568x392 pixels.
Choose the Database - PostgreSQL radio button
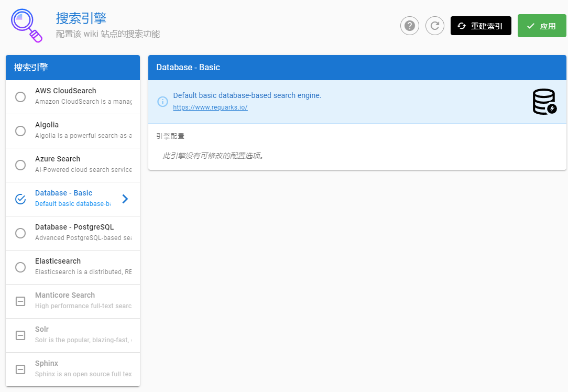[x=20, y=233]
